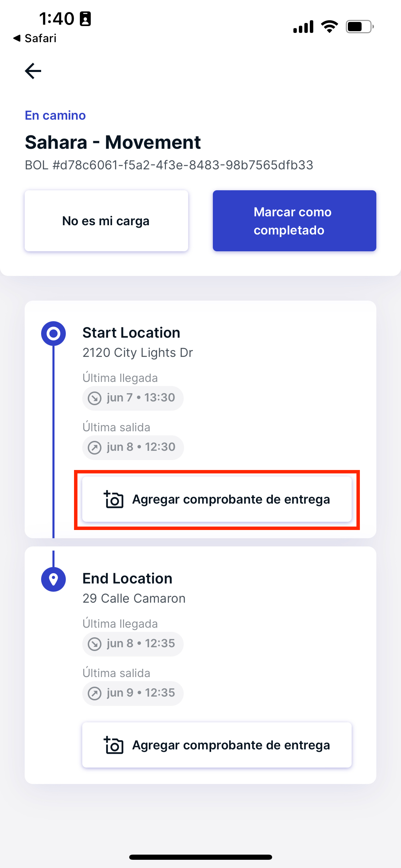
Task: Tap the back arrow icon
Action: [33, 71]
